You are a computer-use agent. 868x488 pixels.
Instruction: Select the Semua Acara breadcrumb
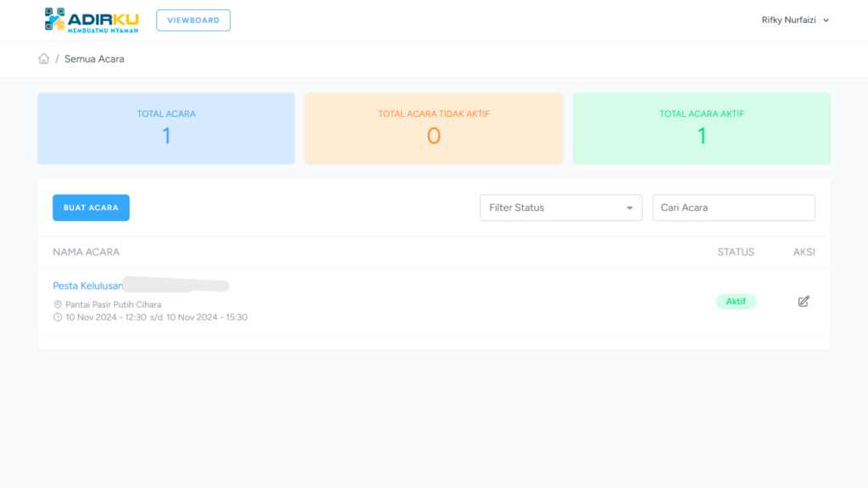pos(94,58)
